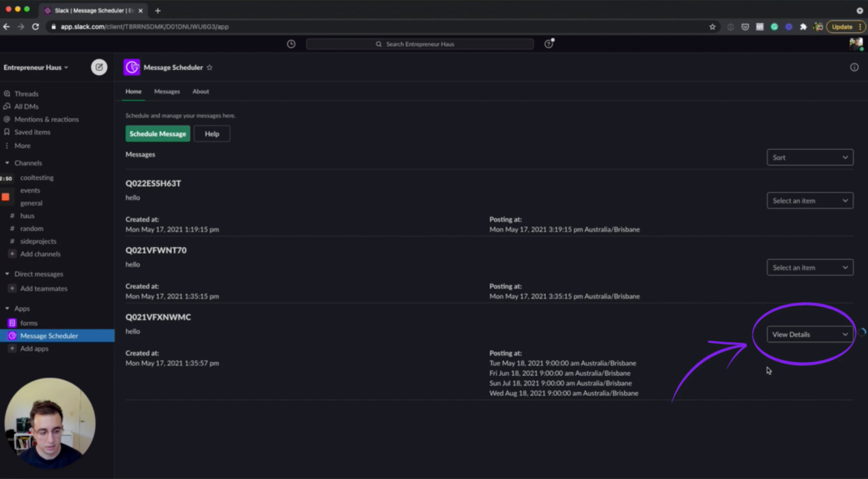Open the app details info icon
Screen dimensions: 868x479
(854, 68)
